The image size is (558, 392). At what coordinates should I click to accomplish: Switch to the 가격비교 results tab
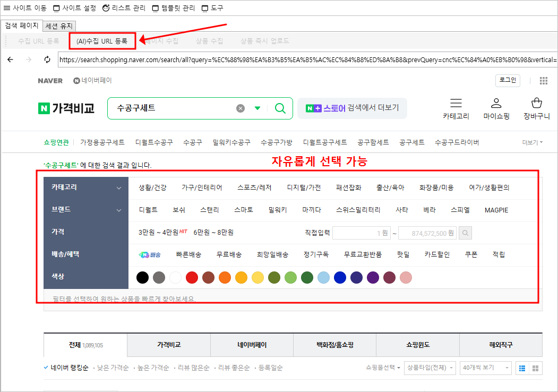pyautogui.click(x=169, y=345)
